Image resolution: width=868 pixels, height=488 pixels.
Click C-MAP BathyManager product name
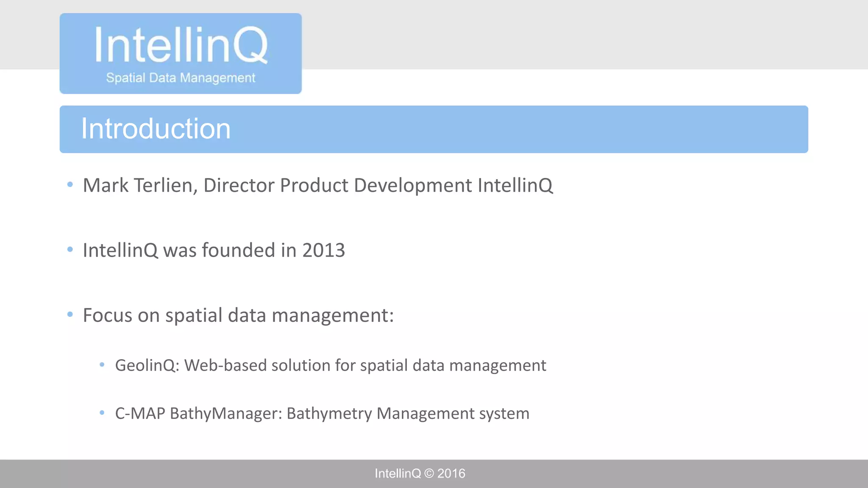[x=197, y=413]
